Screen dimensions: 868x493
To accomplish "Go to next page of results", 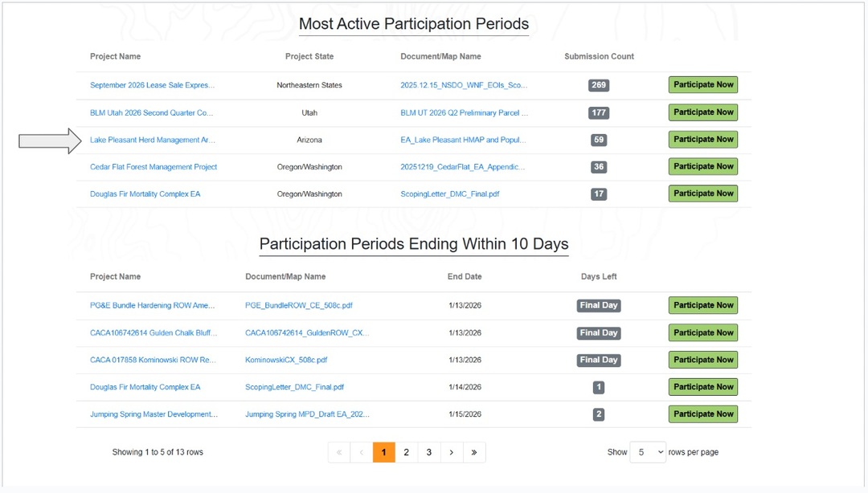I will pos(452,453).
